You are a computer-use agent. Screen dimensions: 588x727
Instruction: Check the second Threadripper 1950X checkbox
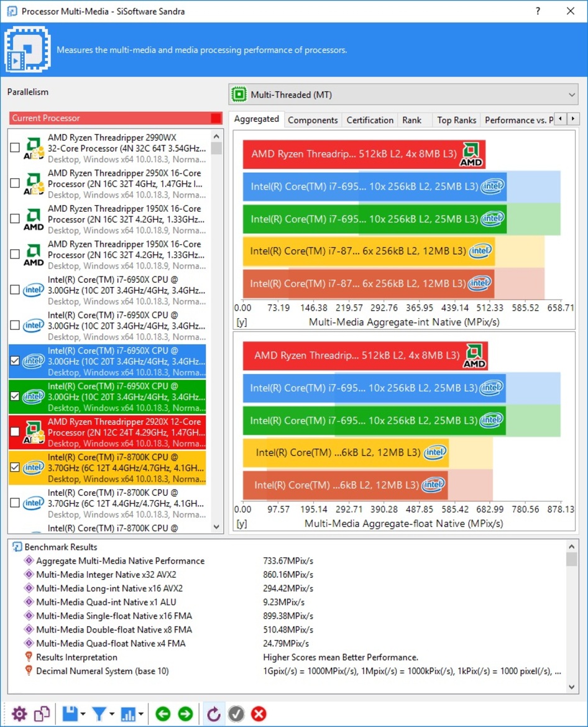point(15,254)
